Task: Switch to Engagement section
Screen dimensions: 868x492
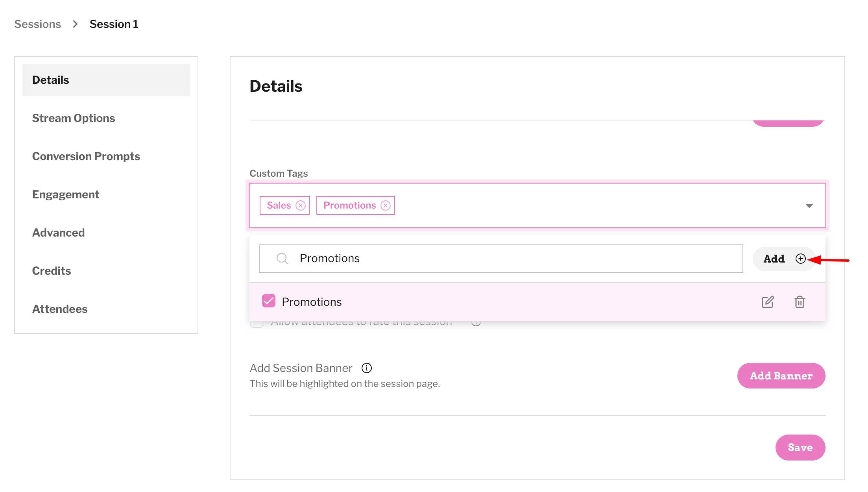Action: click(66, 194)
